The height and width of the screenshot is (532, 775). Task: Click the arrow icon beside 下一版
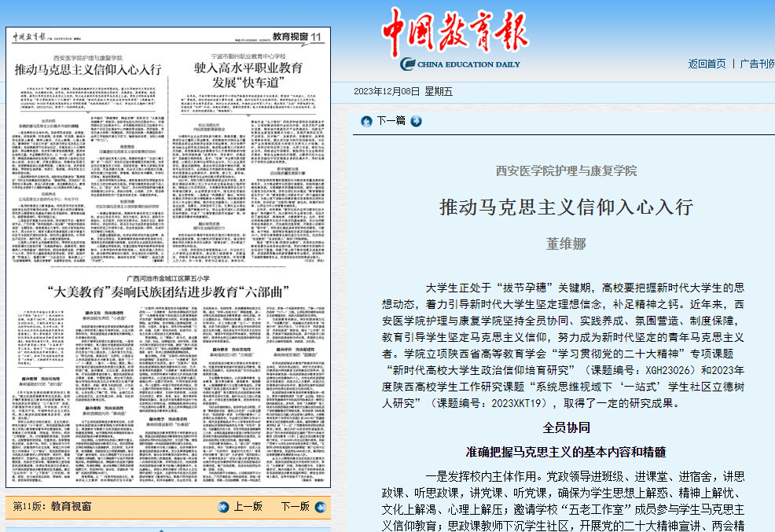320,507
